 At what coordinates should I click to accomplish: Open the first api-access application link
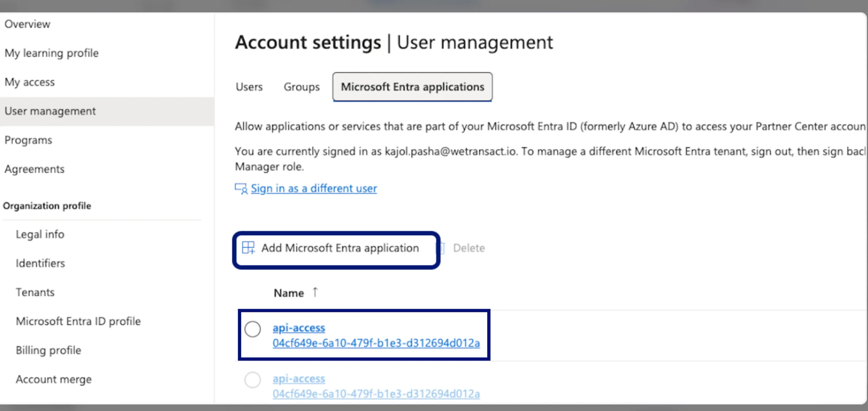point(299,328)
